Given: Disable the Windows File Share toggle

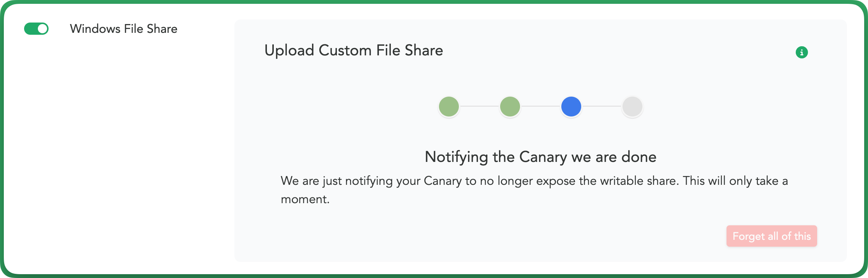Looking at the screenshot, I should pyautogui.click(x=36, y=29).
